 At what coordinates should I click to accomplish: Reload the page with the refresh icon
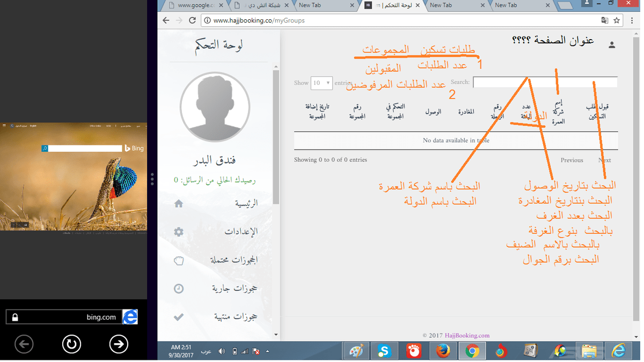[193, 20]
